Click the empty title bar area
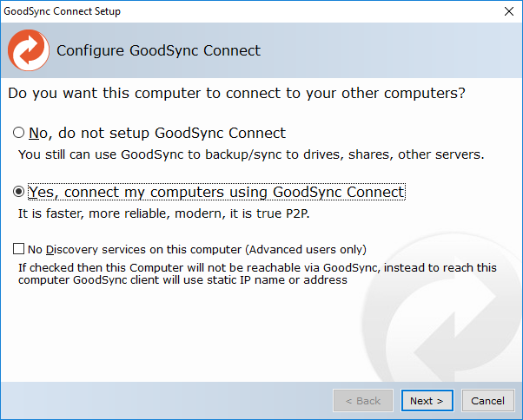The width and height of the screenshot is (523, 420). (304, 11)
